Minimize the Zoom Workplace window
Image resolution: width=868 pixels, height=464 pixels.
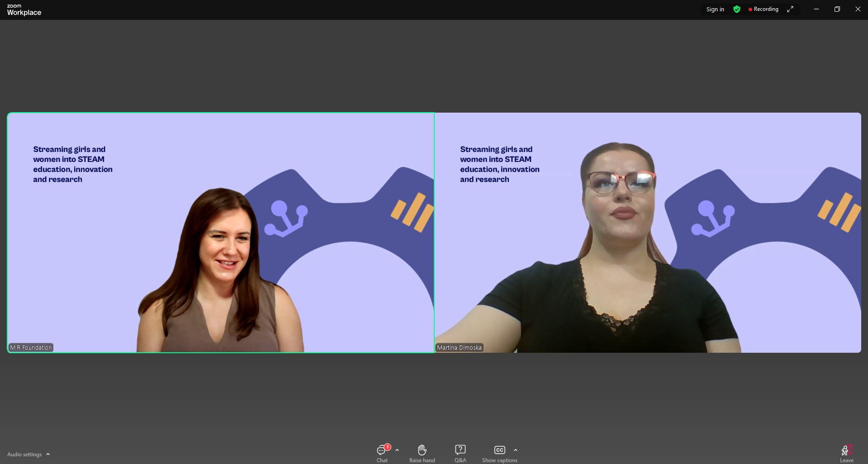816,9
